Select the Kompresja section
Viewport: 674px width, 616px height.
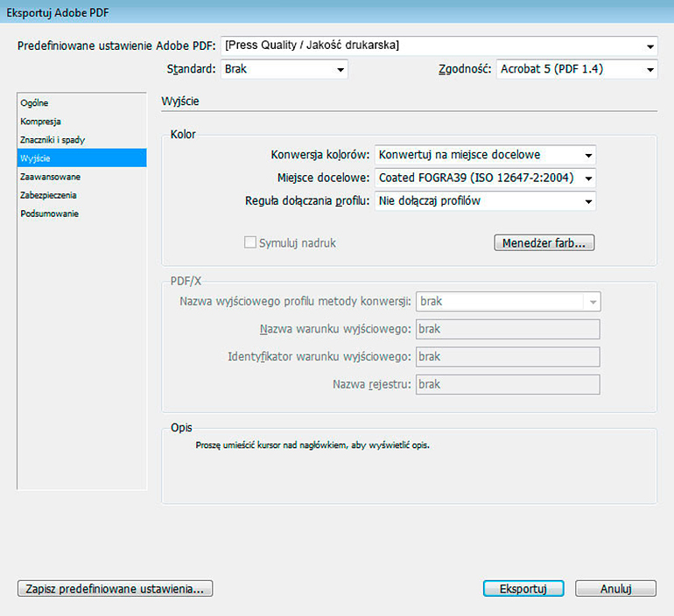tap(81, 122)
